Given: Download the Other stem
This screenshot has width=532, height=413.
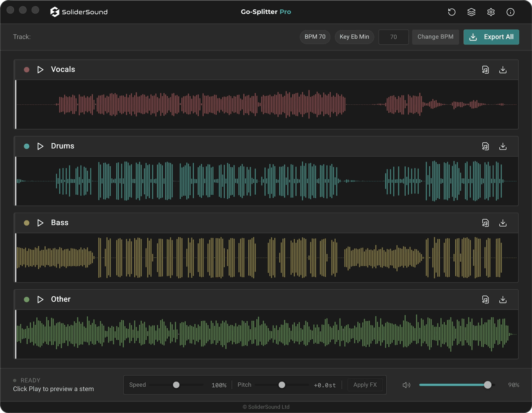Looking at the screenshot, I should (503, 299).
